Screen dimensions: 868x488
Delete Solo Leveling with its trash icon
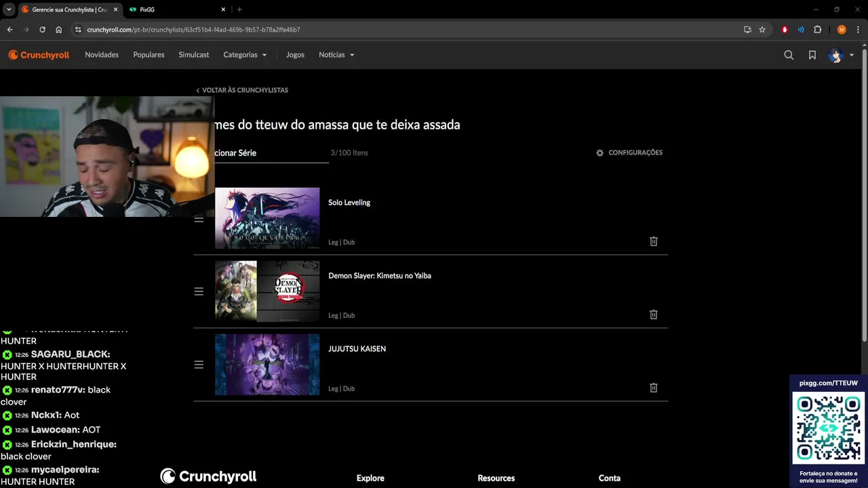[x=654, y=241]
